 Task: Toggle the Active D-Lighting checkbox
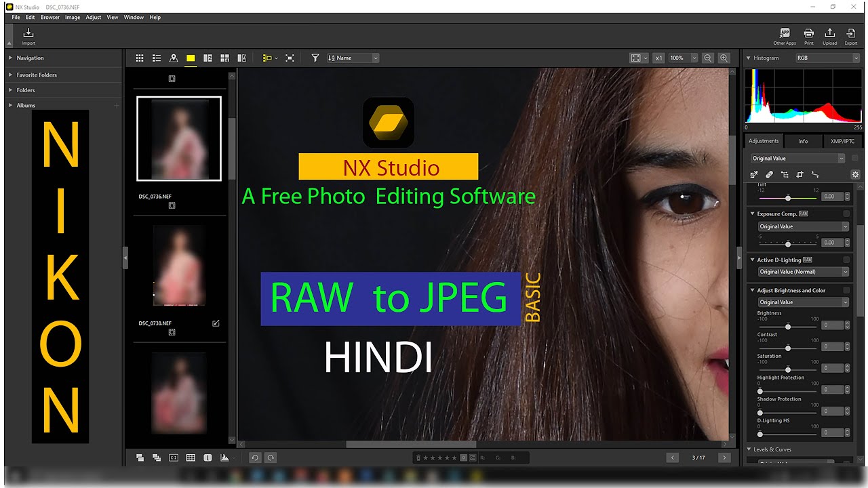(846, 260)
